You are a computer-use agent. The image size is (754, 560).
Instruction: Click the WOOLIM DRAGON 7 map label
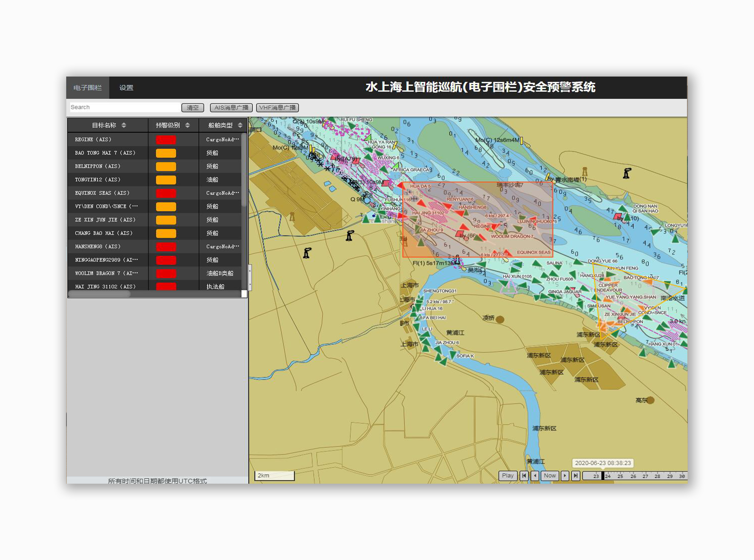pos(512,236)
